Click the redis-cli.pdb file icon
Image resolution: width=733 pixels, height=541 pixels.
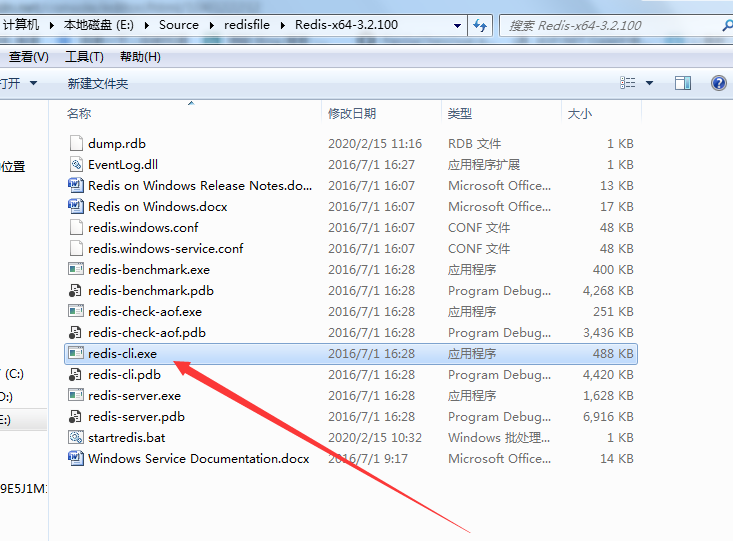[75, 375]
